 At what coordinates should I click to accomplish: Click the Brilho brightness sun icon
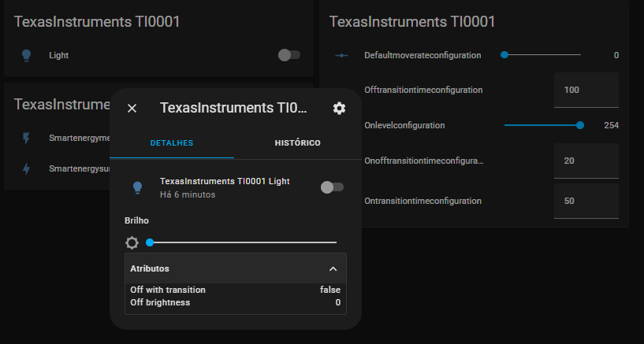[x=132, y=242]
